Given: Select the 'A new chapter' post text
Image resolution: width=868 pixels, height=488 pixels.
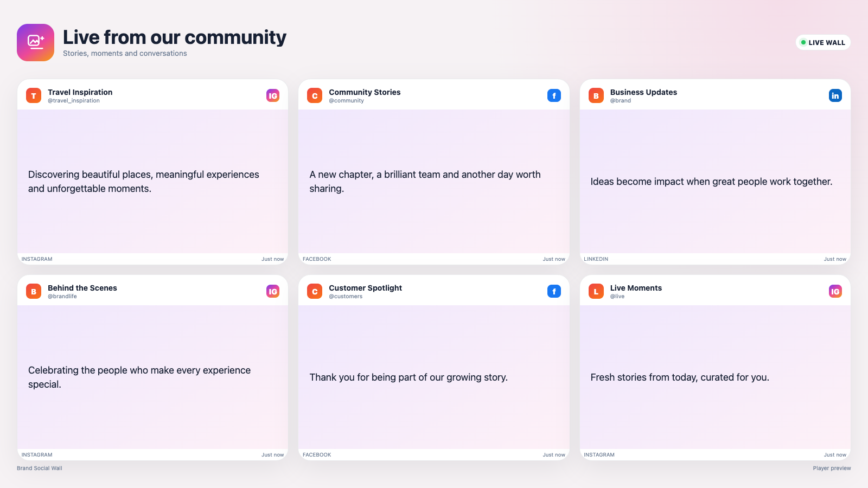Looking at the screenshot, I should (425, 182).
